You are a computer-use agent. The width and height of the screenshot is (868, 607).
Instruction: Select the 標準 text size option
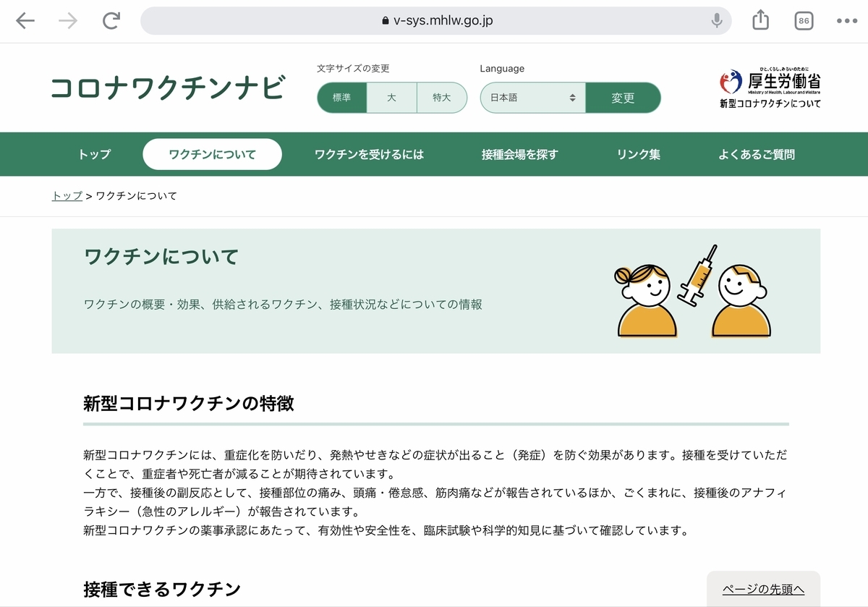(341, 98)
